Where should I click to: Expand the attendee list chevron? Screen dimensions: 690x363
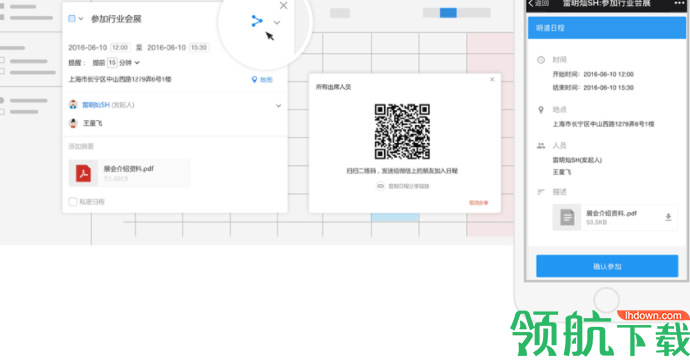[279, 106]
